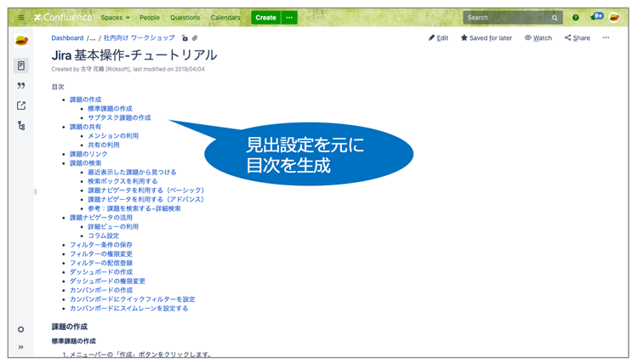The width and height of the screenshot is (638, 364).
Task: Open 社内向け ワークショップ breadcrumb link
Action: pyautogui.click(x=140, y=37)
